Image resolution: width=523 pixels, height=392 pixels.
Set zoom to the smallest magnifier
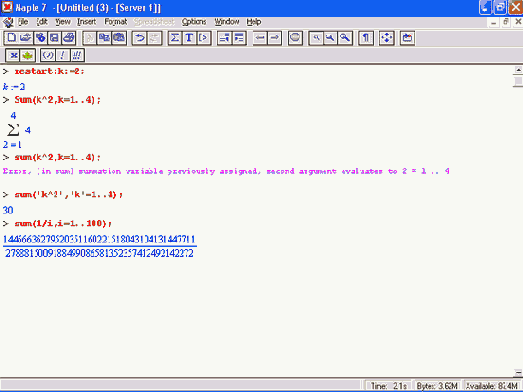(x=316, y=38)
